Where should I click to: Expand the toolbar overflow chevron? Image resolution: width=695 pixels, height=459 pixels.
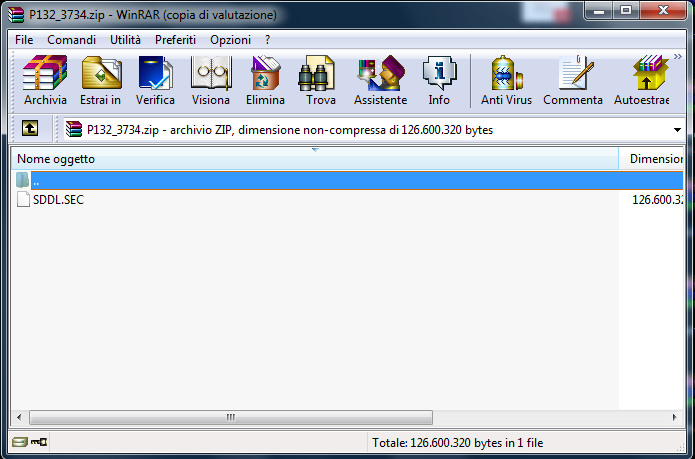[x=677, y=56]
